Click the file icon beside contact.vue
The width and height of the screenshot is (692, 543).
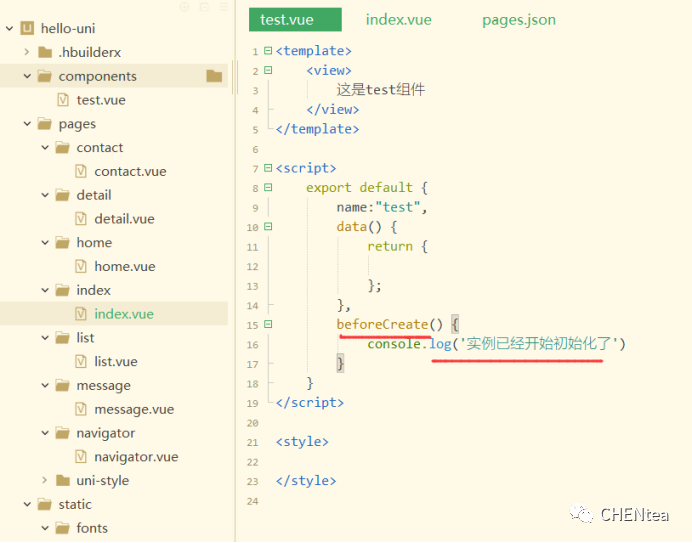81,171
